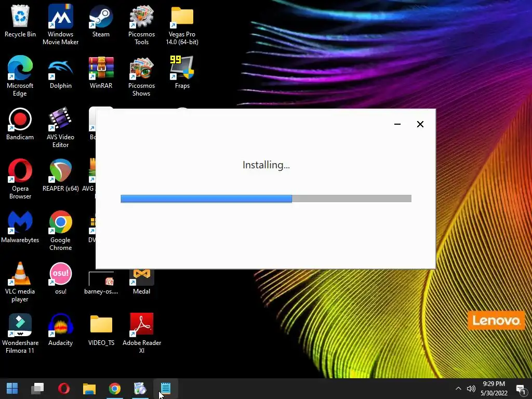This screenshot has width=532, height=399.
Task: Click the disc installer taskbar icon
Action: tap(140, 389)
